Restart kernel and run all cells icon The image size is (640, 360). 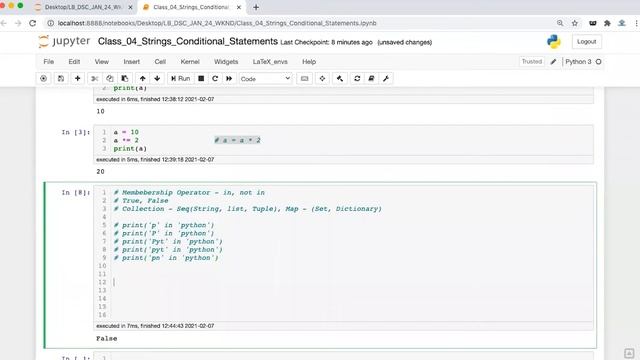coord(229,78)
